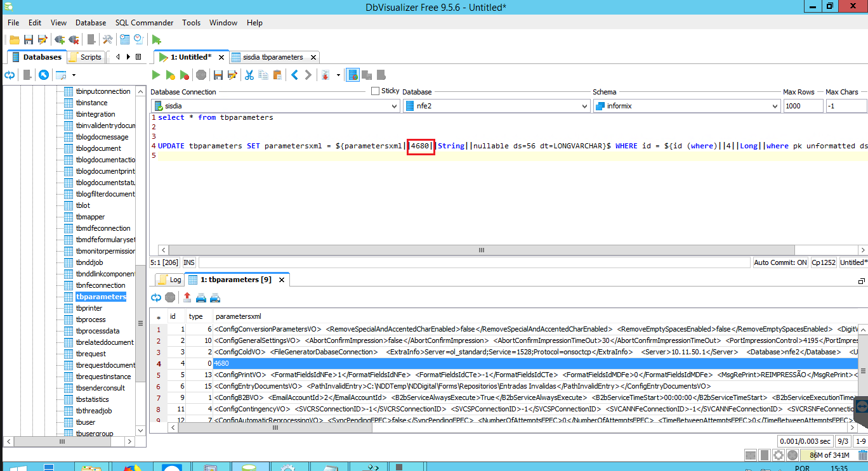Open the Log tab in results
Viewport: 868px width, 471px height.
point(169,280)
